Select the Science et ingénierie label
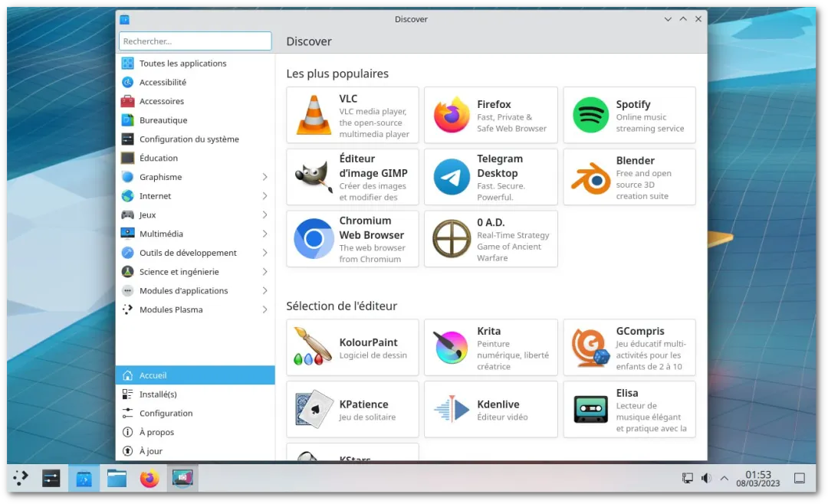The image size is (828, 504). tap(179, 273)
